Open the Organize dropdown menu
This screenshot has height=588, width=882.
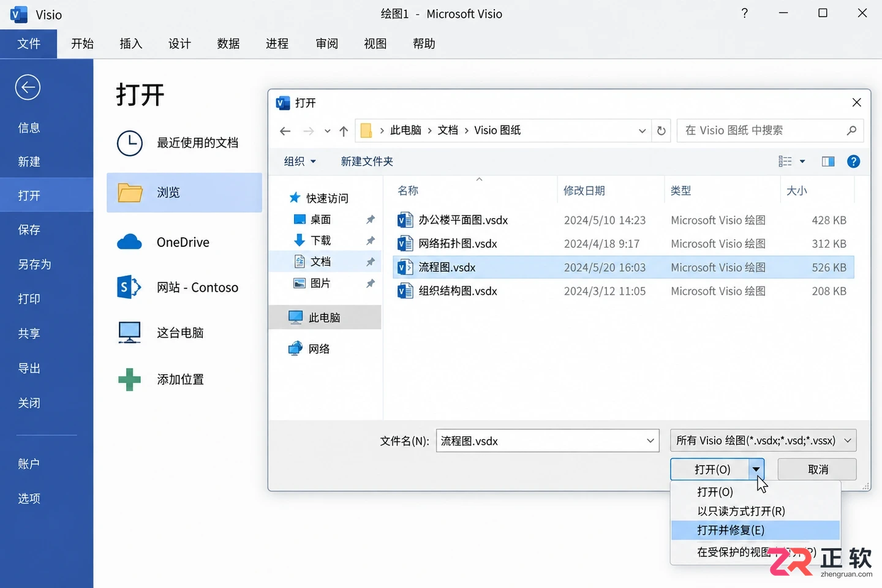coord(300,161)
